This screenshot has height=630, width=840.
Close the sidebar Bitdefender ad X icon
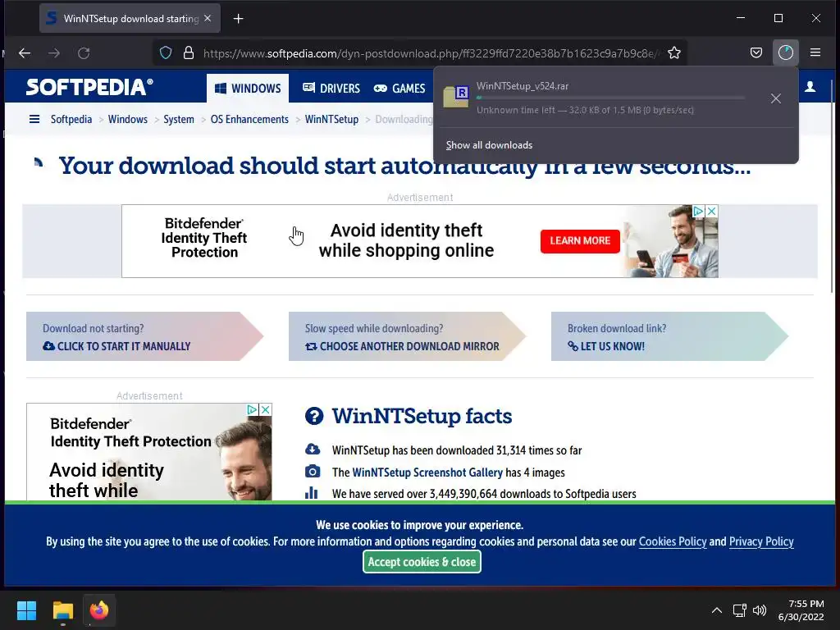[265, 410]
